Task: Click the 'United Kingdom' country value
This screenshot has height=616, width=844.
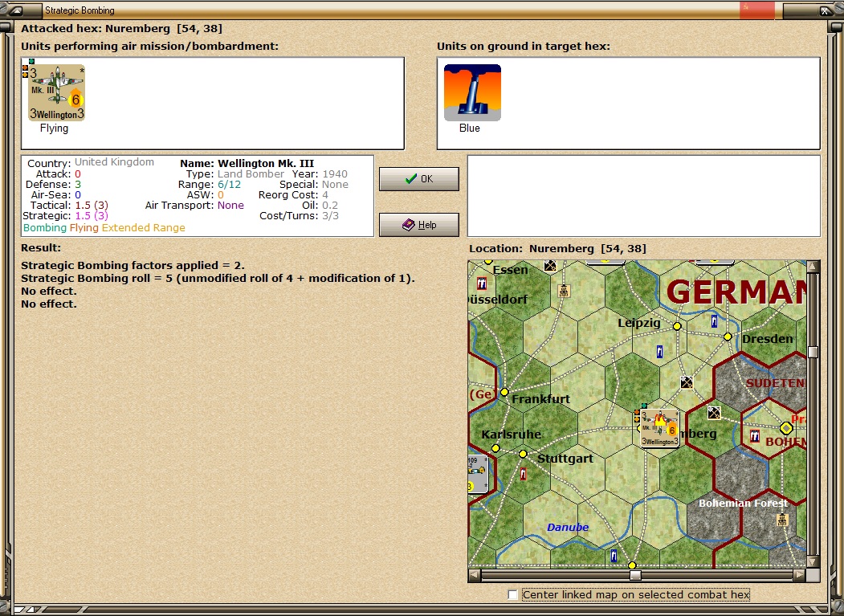Action: point(114,162)
